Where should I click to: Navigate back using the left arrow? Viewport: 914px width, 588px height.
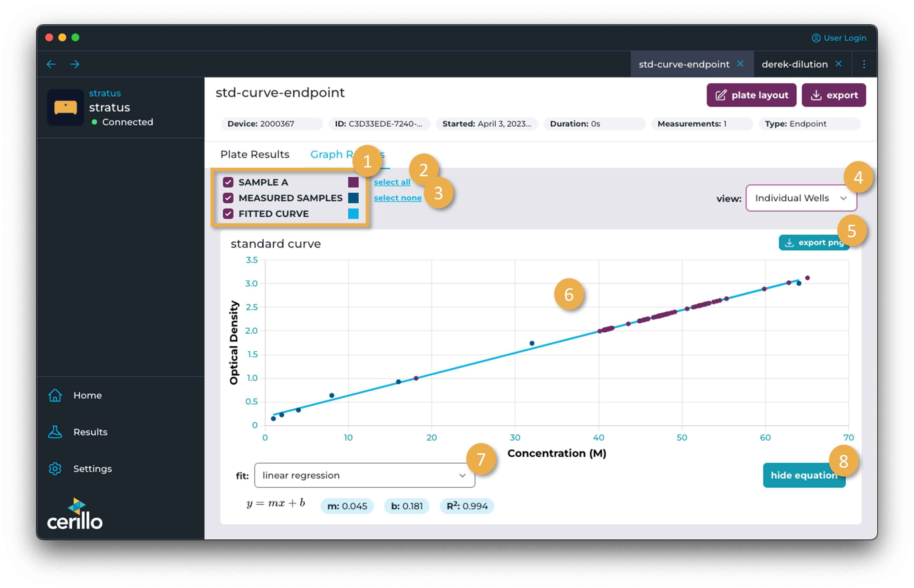pyautogui.click(x=51, y=64)
